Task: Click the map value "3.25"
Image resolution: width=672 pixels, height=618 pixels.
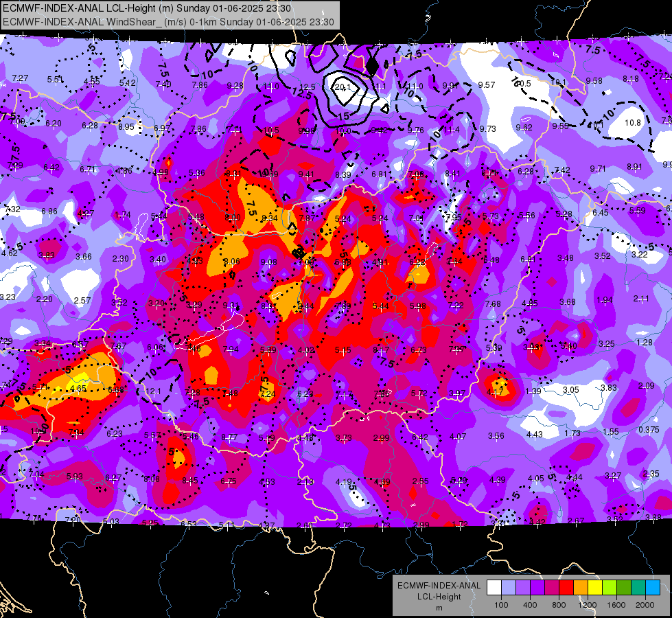Action: (607, 343)
